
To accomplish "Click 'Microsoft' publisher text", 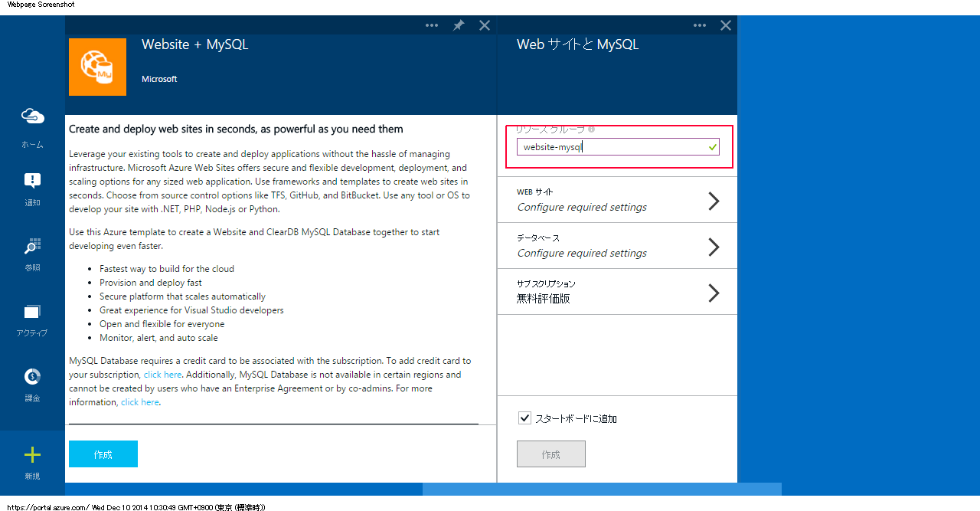I will click(x=159, y=79).
